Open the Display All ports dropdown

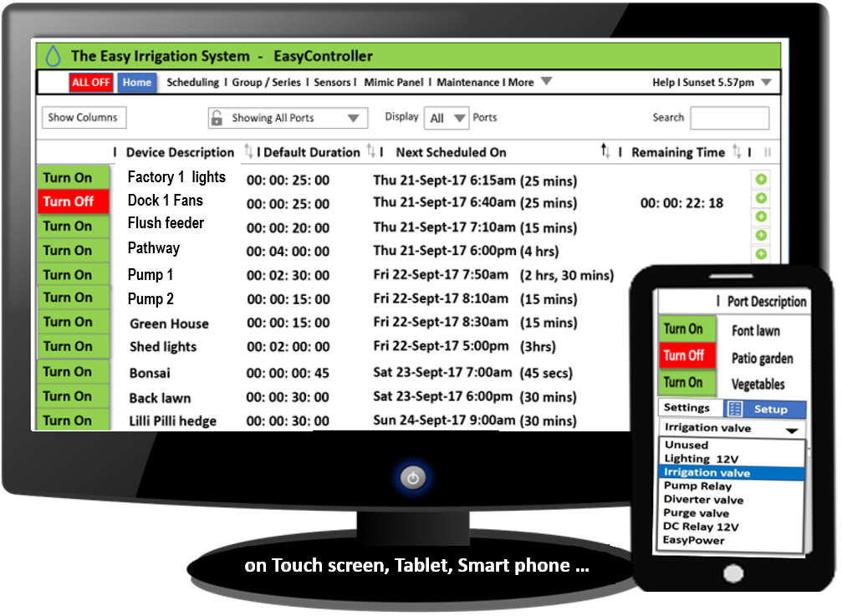[447, 118]
